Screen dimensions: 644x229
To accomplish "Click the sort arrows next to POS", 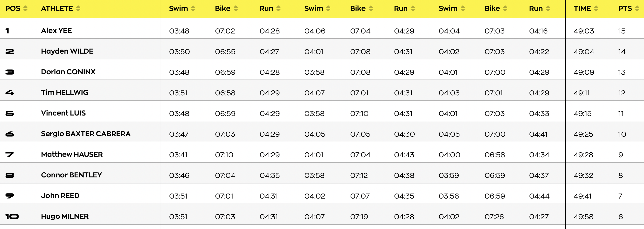I will 25,9.
